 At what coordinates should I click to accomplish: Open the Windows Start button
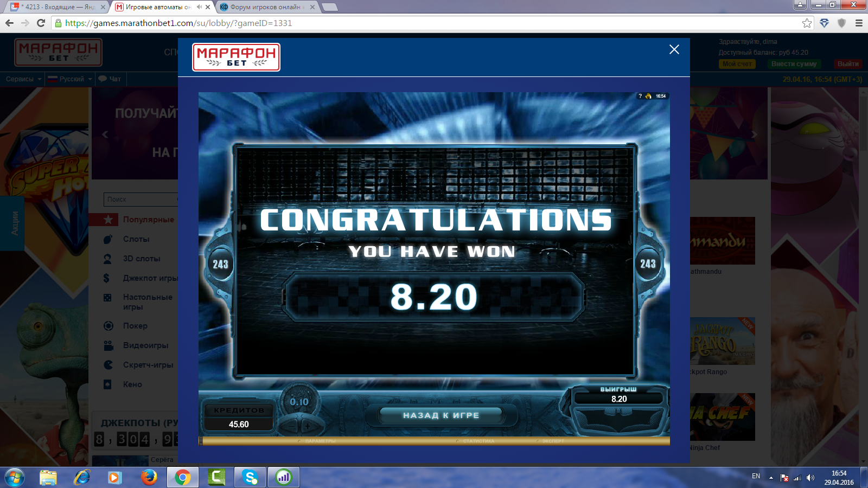coord(15,478)
